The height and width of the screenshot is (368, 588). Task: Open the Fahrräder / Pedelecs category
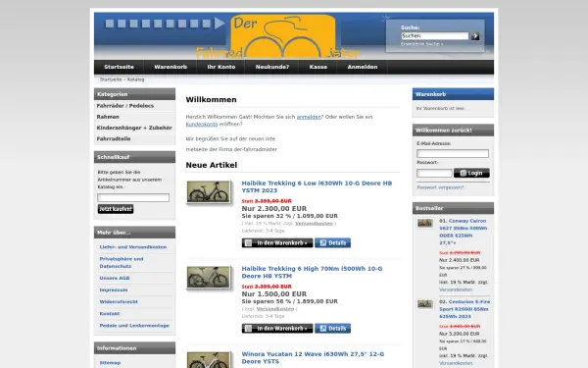click(125, 106)
